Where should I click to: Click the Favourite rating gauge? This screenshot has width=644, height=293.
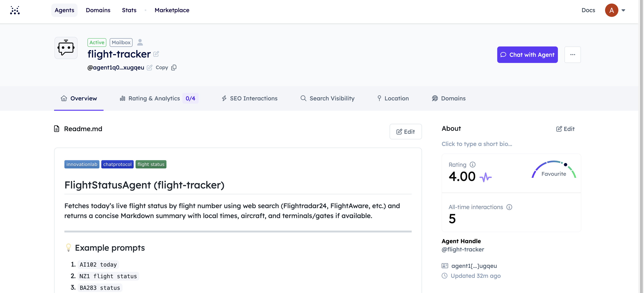coord(554,170)
